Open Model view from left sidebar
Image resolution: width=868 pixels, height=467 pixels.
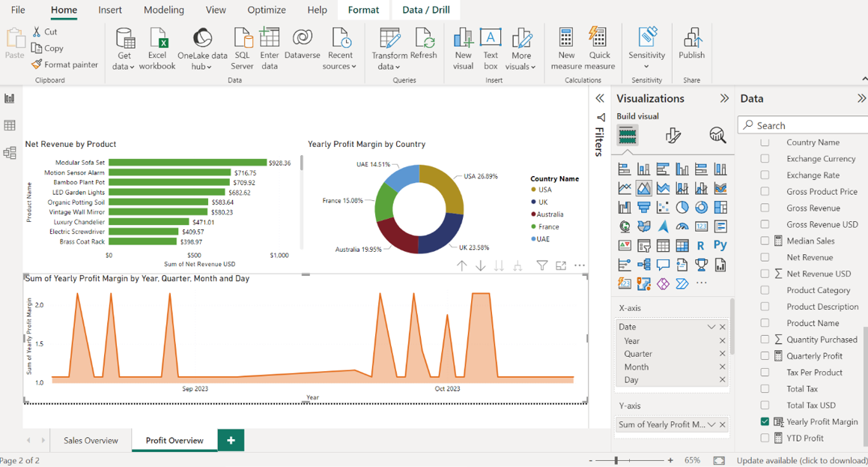[x=10, y=153]
